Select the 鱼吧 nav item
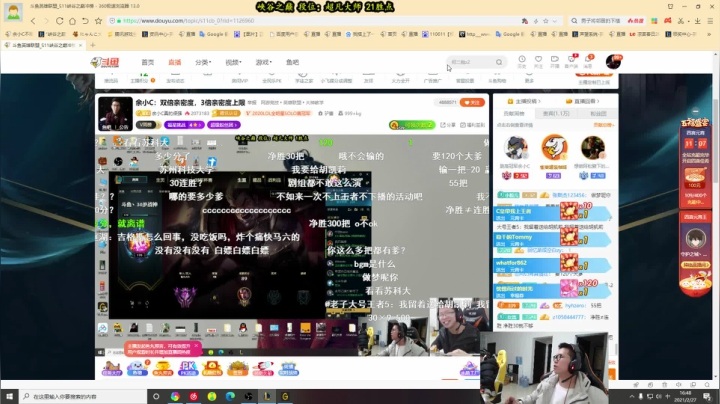Image resolution: width=720 pixels, height=404 pixels. tap(292, 62)
